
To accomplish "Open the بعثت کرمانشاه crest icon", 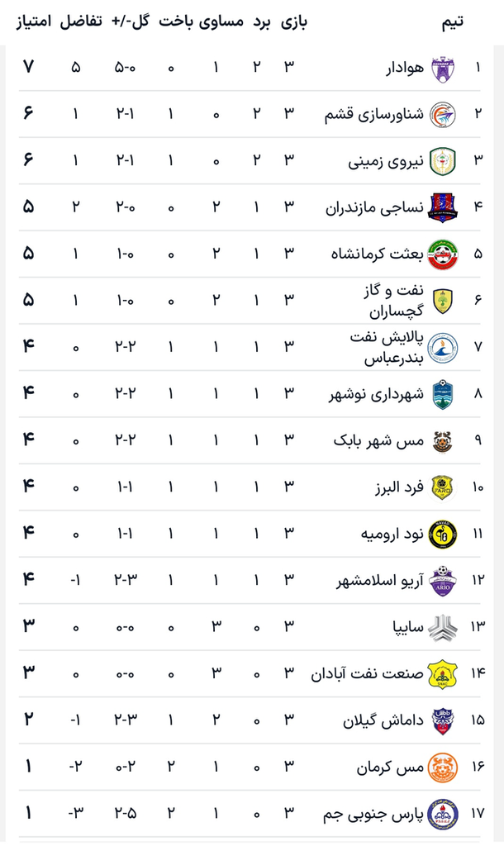I will pyautogui.click(x=443, y=254).
